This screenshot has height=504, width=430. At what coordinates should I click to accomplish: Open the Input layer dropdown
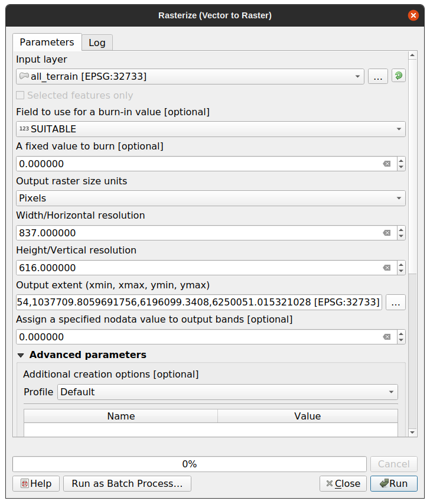click(x=190, y=77)
